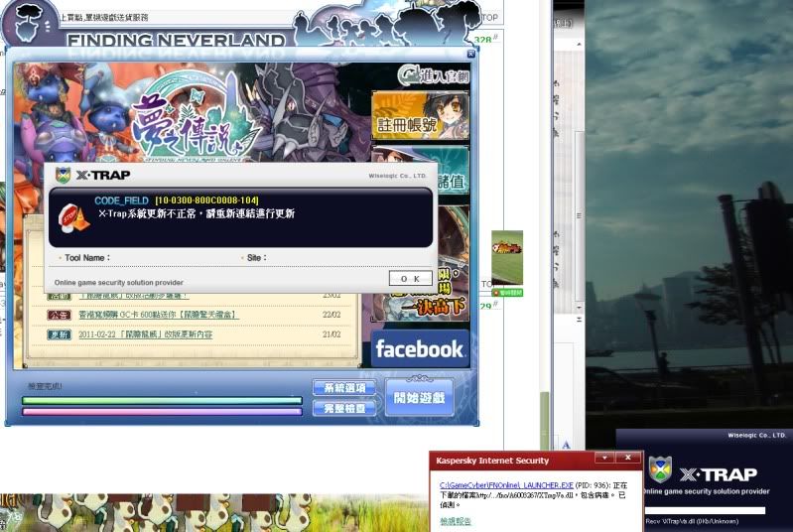Click the browser scrollbar down arrow
This screenshot has height=532, width=793.
click(x=579, y=307)
